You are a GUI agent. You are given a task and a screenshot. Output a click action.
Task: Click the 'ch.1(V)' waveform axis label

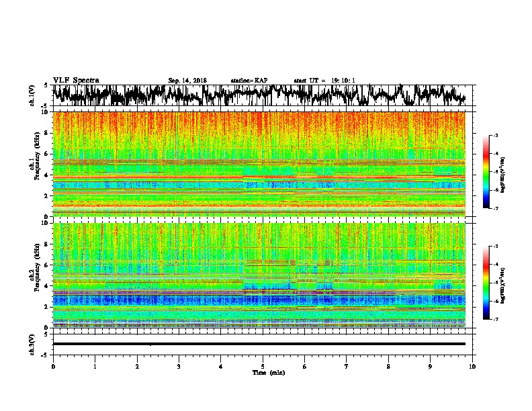point(32,95)
